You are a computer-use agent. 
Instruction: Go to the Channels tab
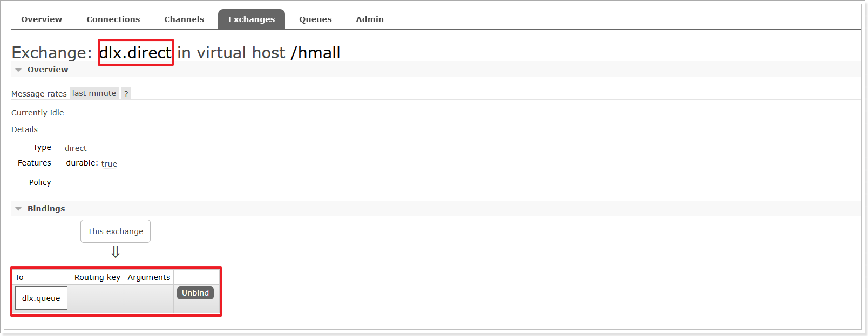[184, 19]
